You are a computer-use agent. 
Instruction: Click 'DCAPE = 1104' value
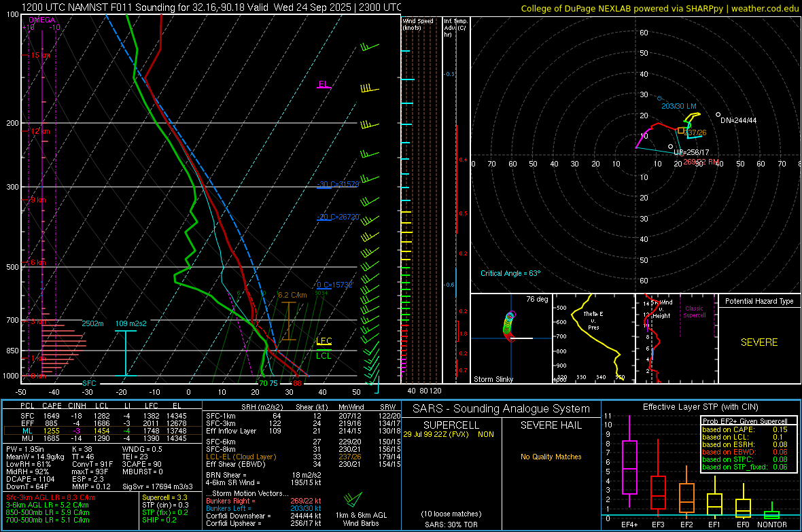point(30,479)
